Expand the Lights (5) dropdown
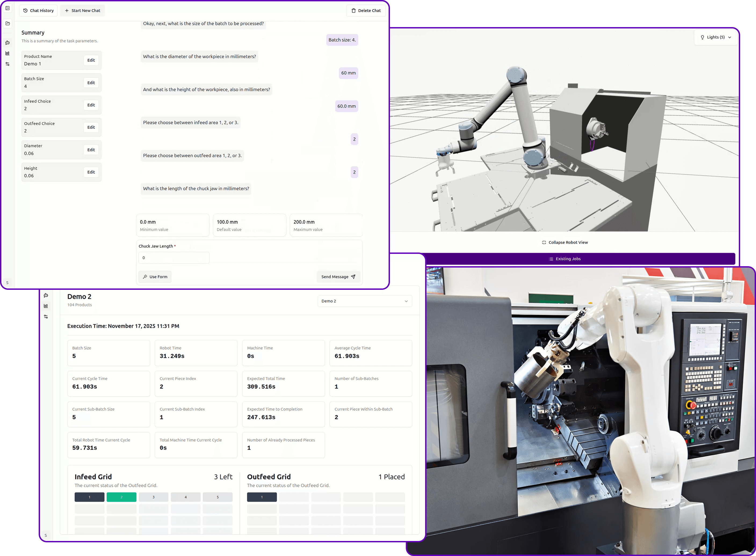This screenshot has height=556, width=756. pyautogui.click(x=716, y=37)
